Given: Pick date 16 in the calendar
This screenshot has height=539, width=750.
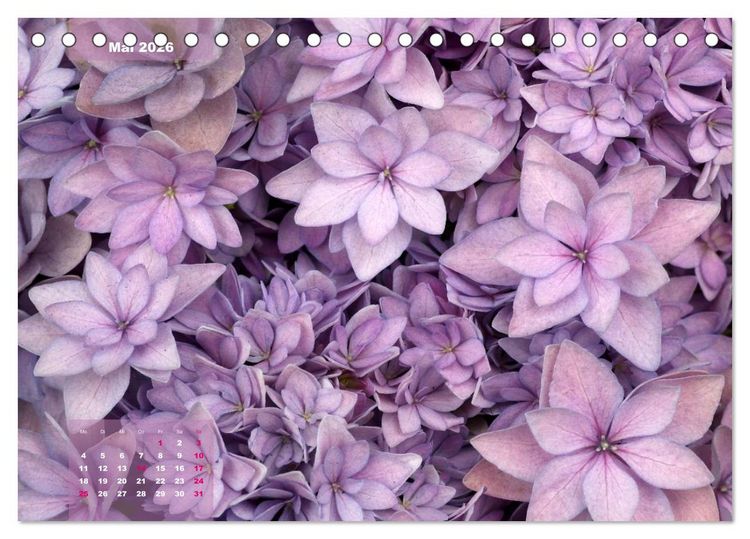Looking at the screenshot, I should click(x=179, y=469).
